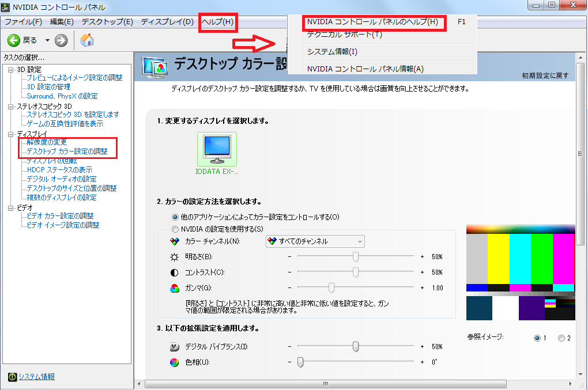Click the digital vibrance icon
This screenshot has width=588, height=390.
(x=174, y=347)
